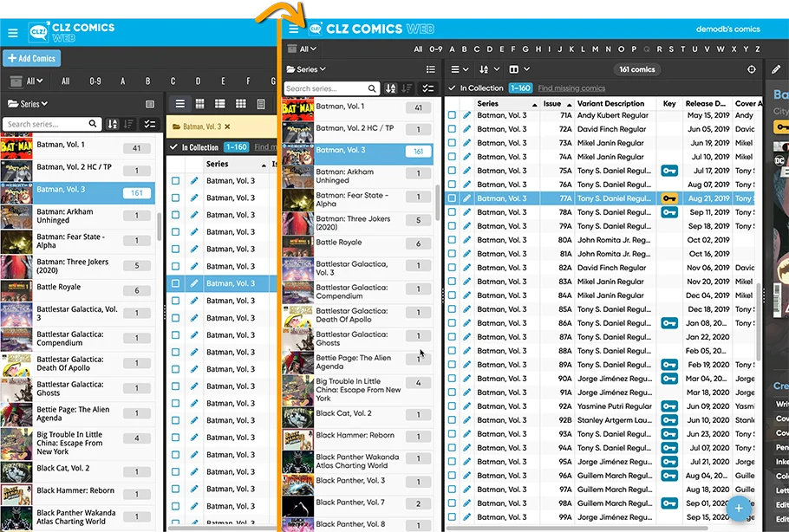Screen dimensions: 789x532
Task: Click the key badge on issue 92B
Action: point(669,420)
